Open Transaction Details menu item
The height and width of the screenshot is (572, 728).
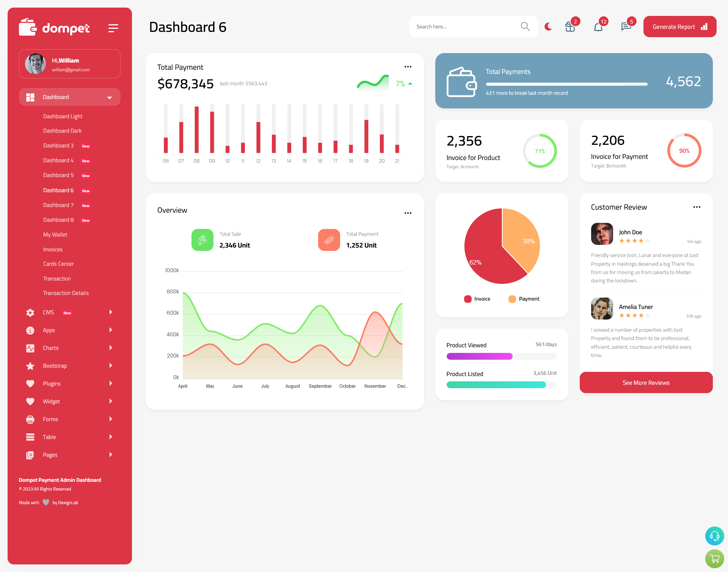[66, 293]
